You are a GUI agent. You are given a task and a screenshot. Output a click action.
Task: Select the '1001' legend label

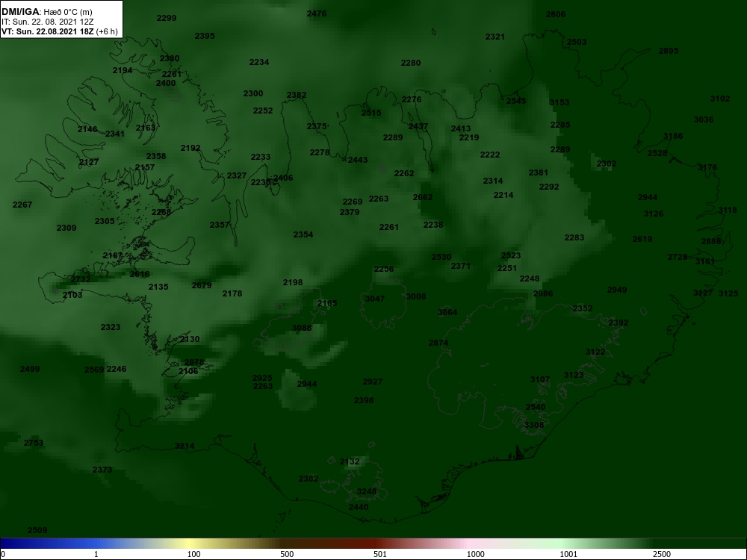click(568, 554)
